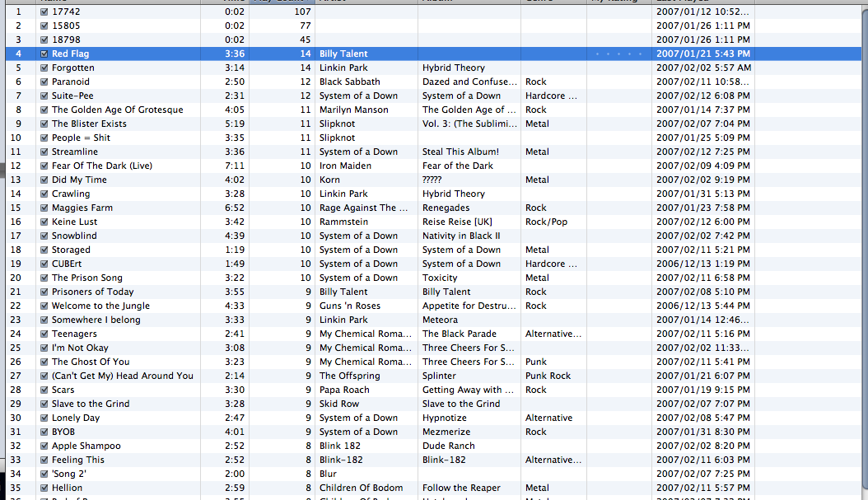Toggle the checkbox for Paranoid

pos(44,82)
